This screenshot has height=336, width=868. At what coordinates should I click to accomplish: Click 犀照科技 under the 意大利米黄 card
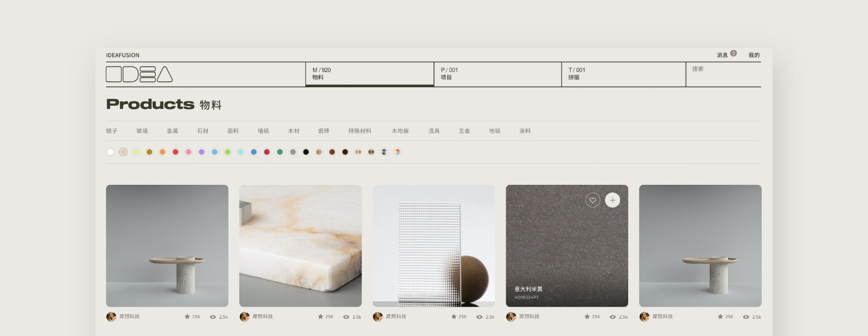point(529,316)
